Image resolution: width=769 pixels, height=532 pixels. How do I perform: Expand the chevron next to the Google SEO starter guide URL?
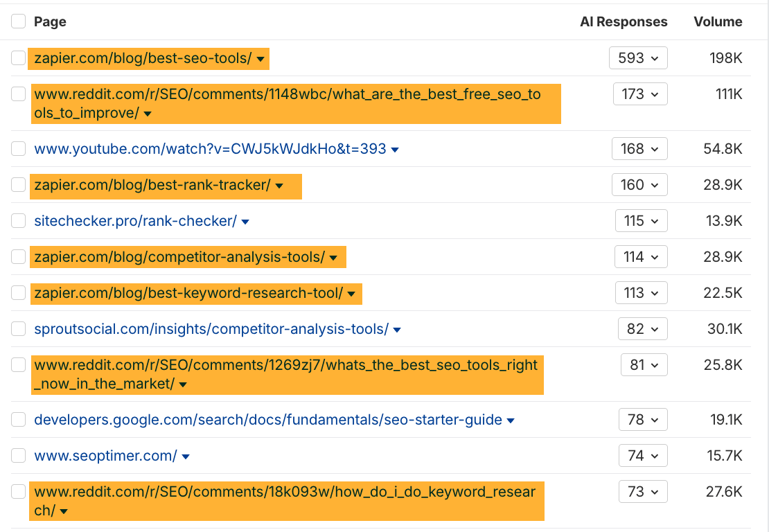coord(511,419)
